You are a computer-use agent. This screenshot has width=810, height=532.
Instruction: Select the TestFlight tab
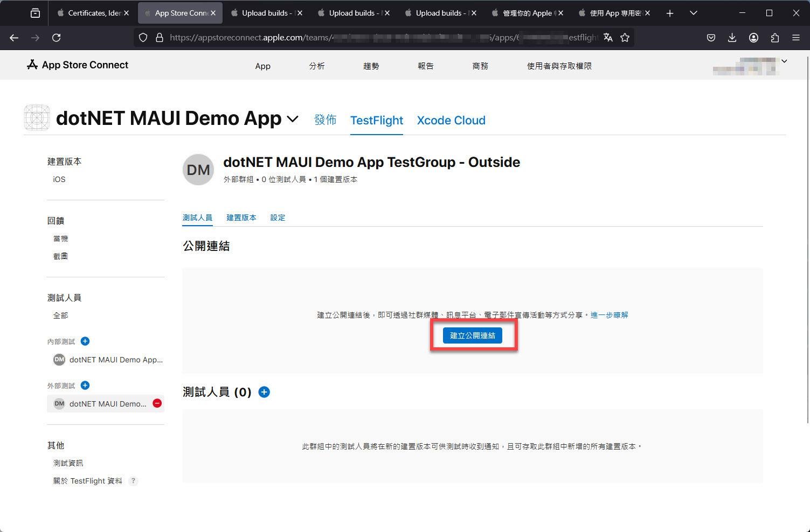[x=377, y=120]
